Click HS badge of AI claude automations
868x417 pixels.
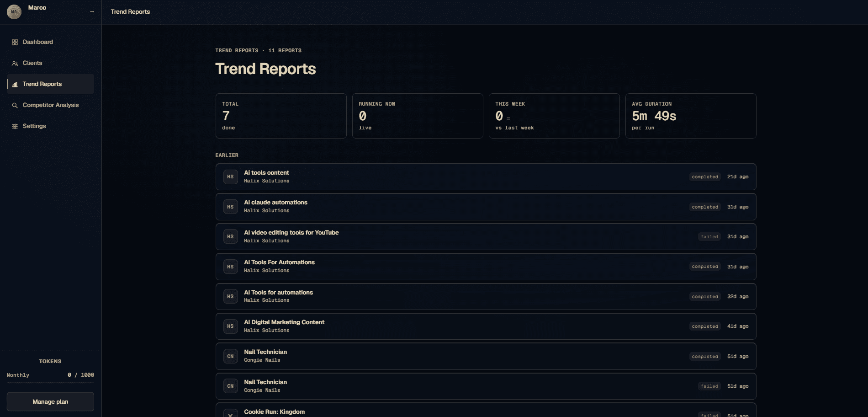[230, 207]
